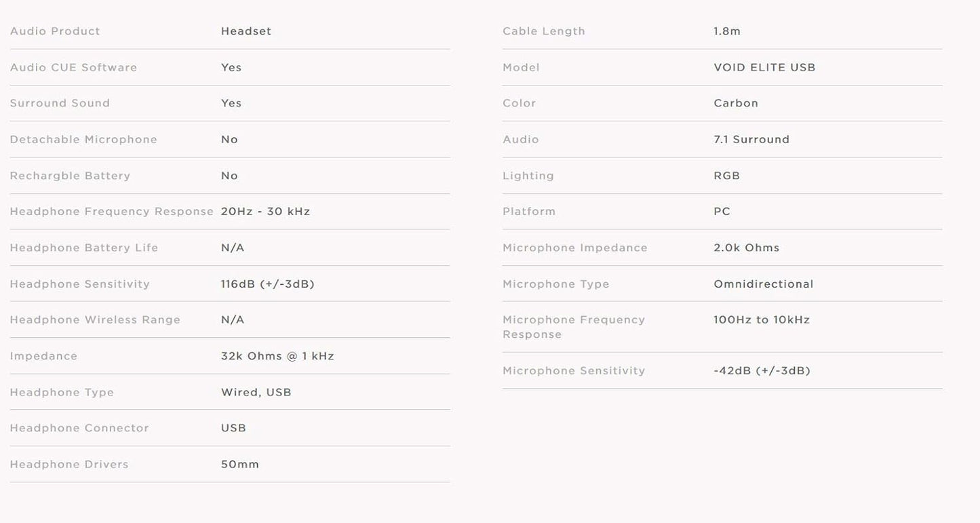Click the Wired, USB headphone type value
Viewport: 980px width, 523px height.
coord(256,392)
